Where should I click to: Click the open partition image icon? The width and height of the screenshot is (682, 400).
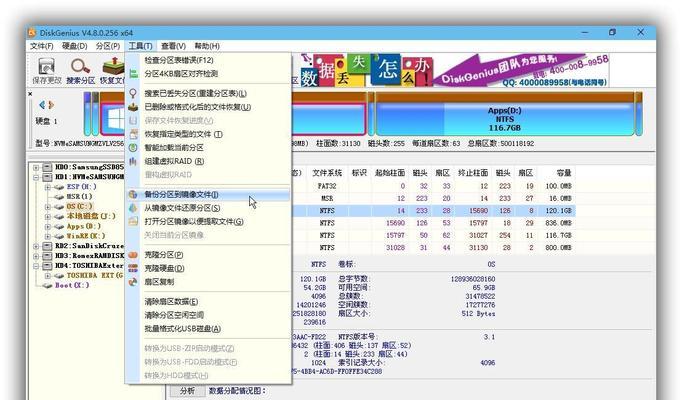click(133, 221)
